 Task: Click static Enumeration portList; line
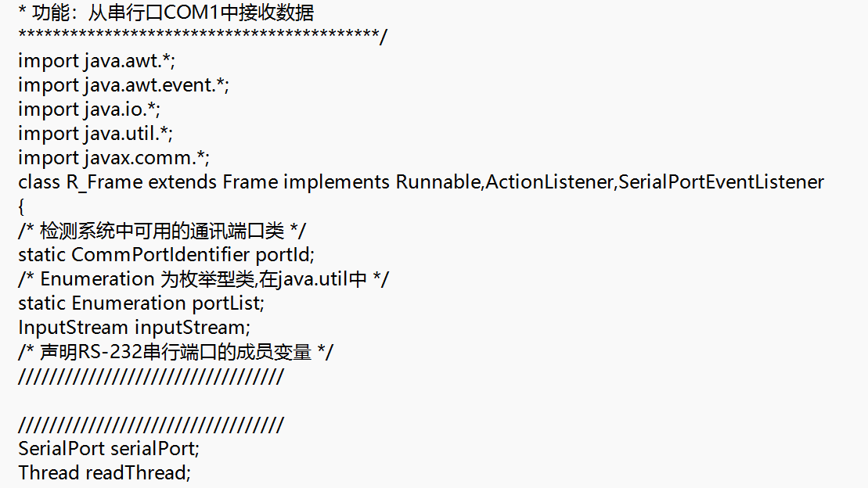point(141,303)
